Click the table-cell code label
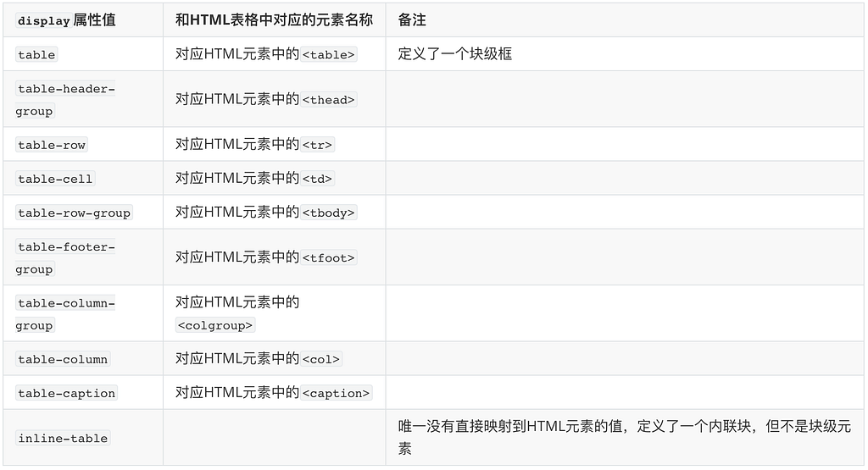868x470 pixels. (55, 179)
